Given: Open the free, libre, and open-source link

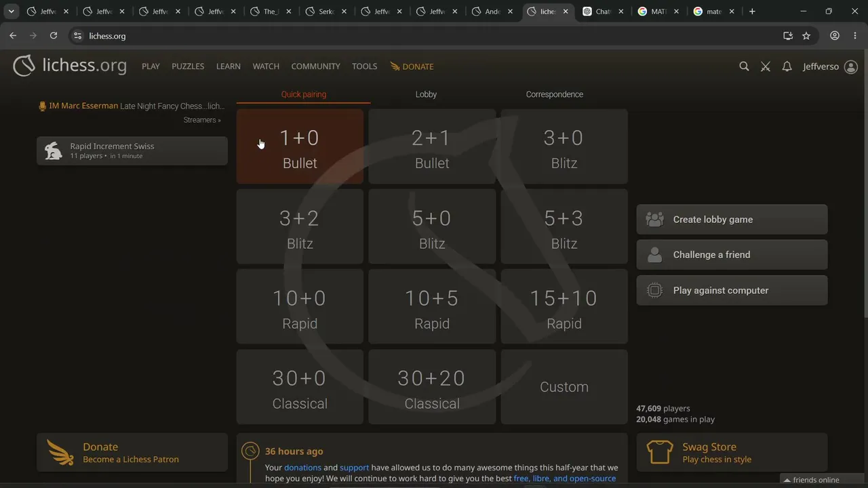Looking at the screenshot, I should [565, 479].
